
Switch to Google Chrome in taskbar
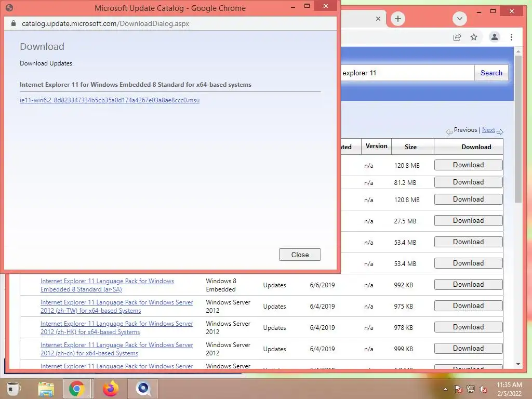coord(77,389)
